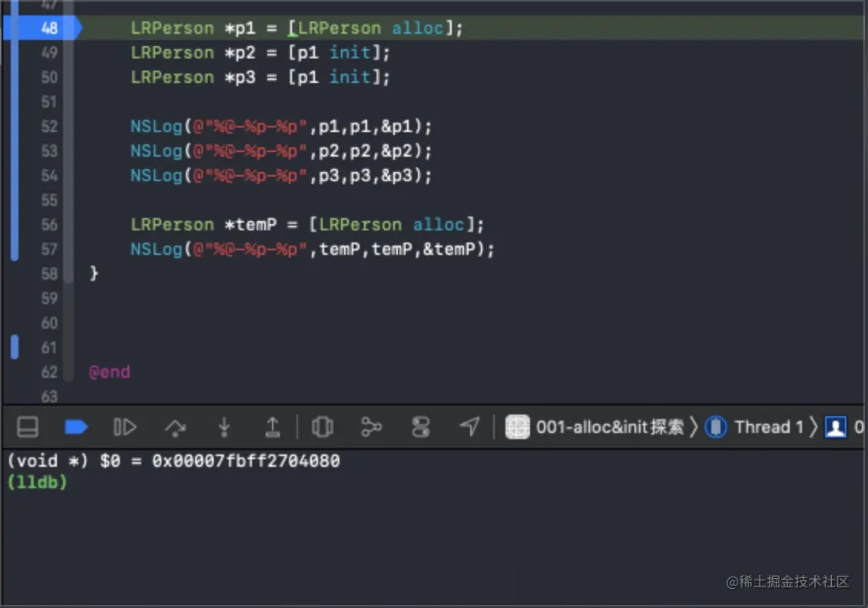Viewport: 868px width, 608px height.
Task: Click line number 56 in the gutter
Action: [49, 225]
